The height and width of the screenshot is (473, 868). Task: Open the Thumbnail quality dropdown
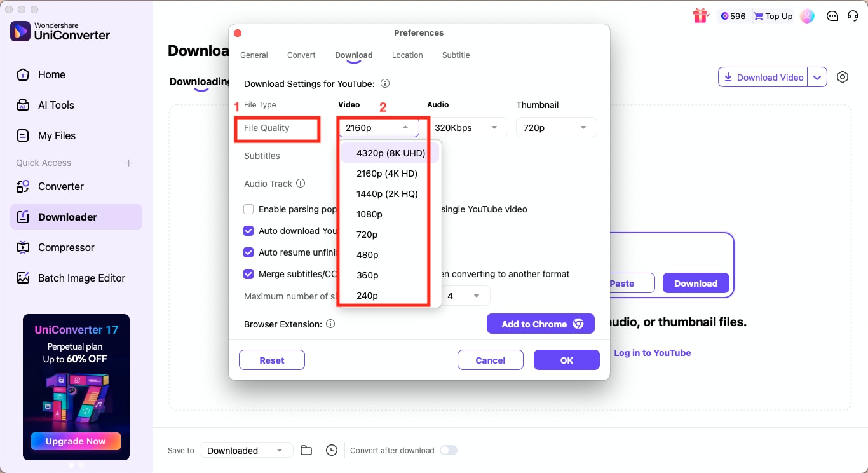(556, 127)
